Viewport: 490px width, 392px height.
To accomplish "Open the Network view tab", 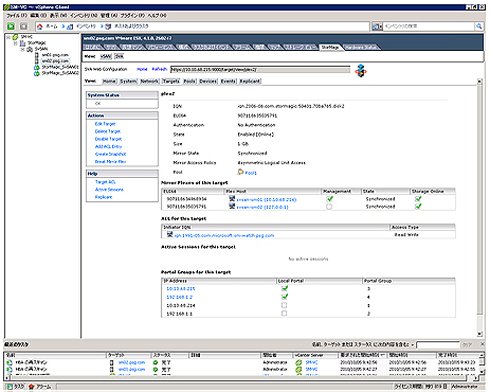I will [149, 81].
